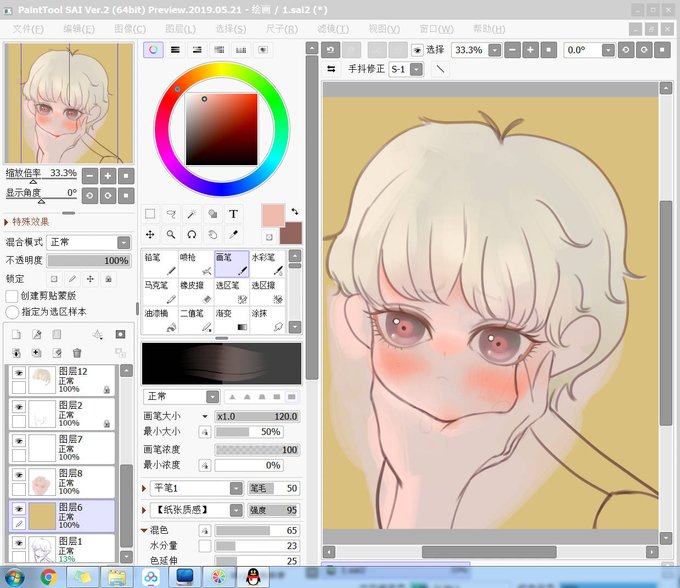Open the 选择(S) menu
The width and height of the screenshot is (680, 588).
[231, 29]
